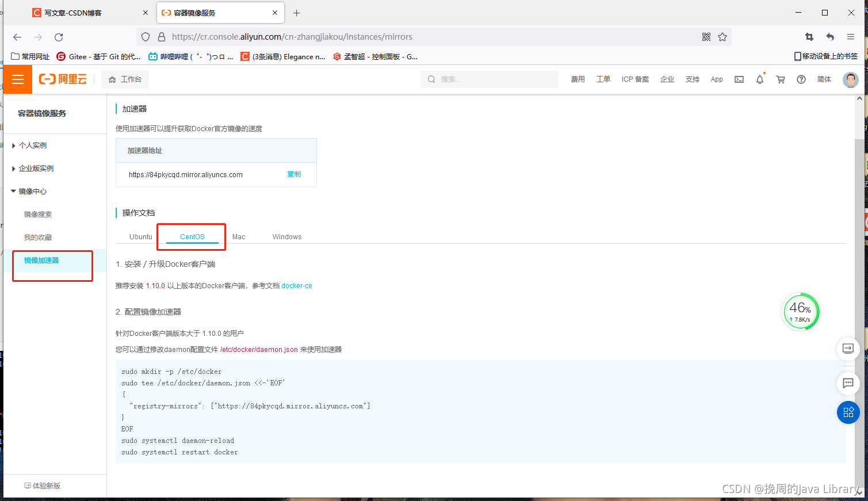Select the CentOS tab
This screenshot has width=868, height=501.
[192, 237]
